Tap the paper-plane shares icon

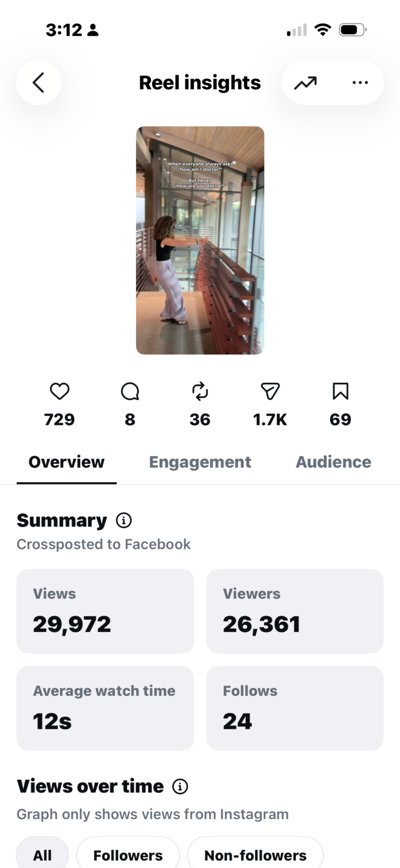coord(270,391)
